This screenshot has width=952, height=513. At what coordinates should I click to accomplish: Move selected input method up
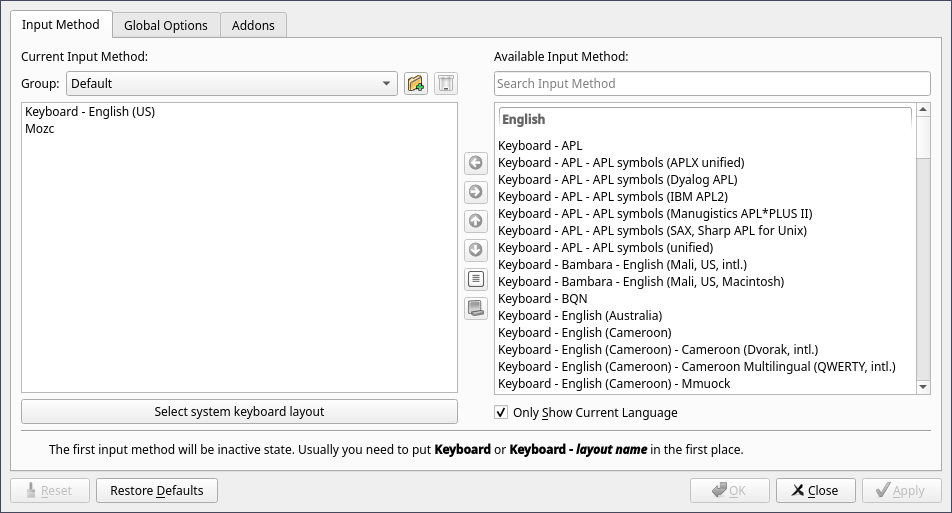click(476, 221)
